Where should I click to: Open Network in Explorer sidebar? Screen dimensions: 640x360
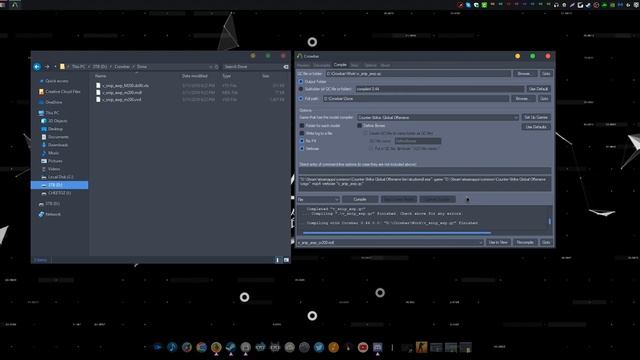[x=49, y=214]
